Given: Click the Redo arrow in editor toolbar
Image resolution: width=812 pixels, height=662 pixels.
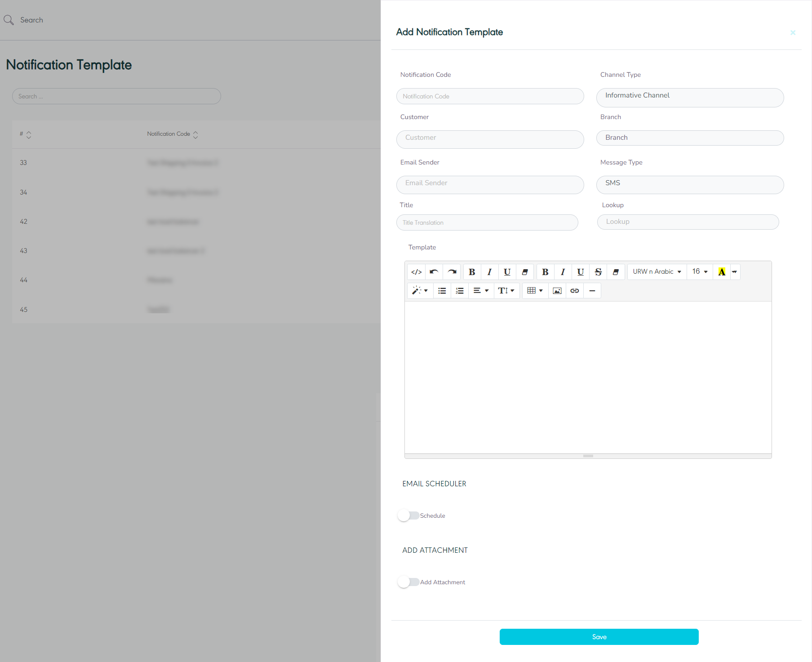Looking at the screenshot, I should 452,272.
